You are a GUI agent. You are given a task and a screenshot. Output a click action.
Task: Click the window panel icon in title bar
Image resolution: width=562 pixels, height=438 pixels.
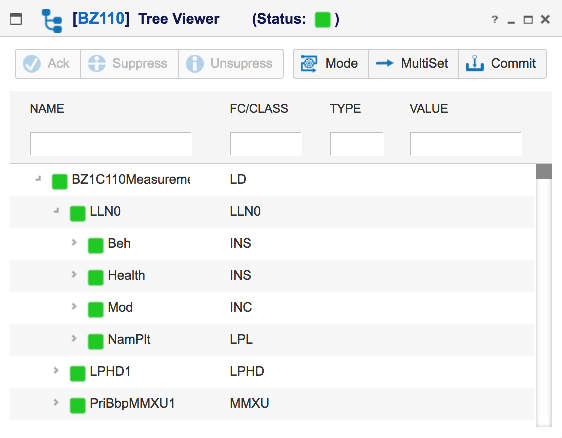(16, 19)
